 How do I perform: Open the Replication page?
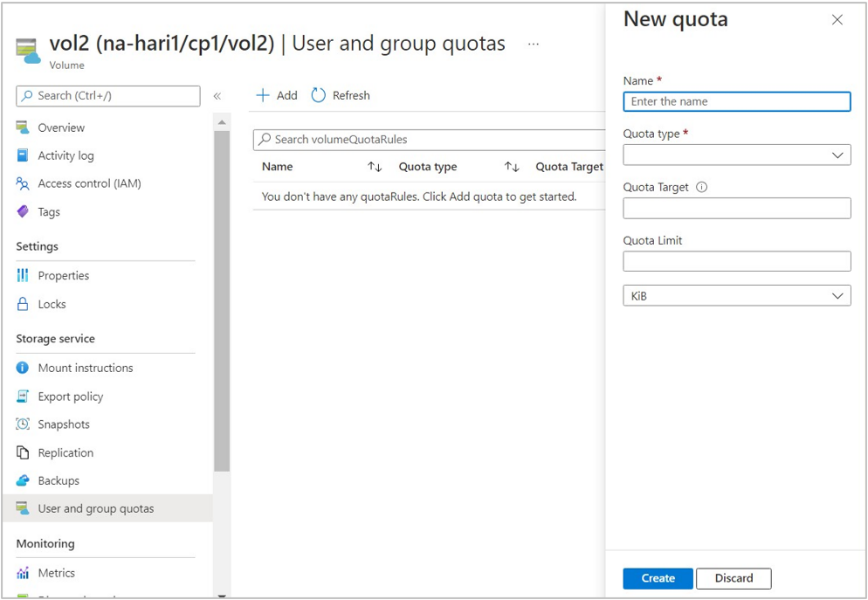[x=67, y=452]
